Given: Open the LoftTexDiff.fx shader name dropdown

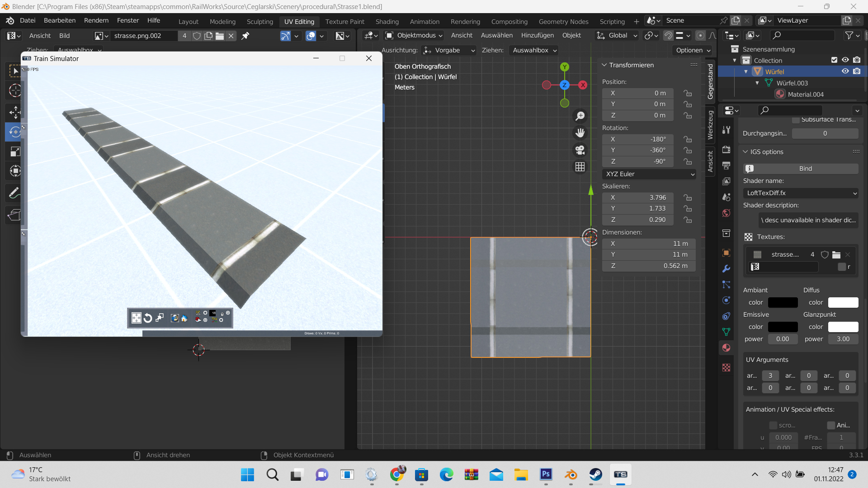Looking at the screenshot, I should pos(801,193).
